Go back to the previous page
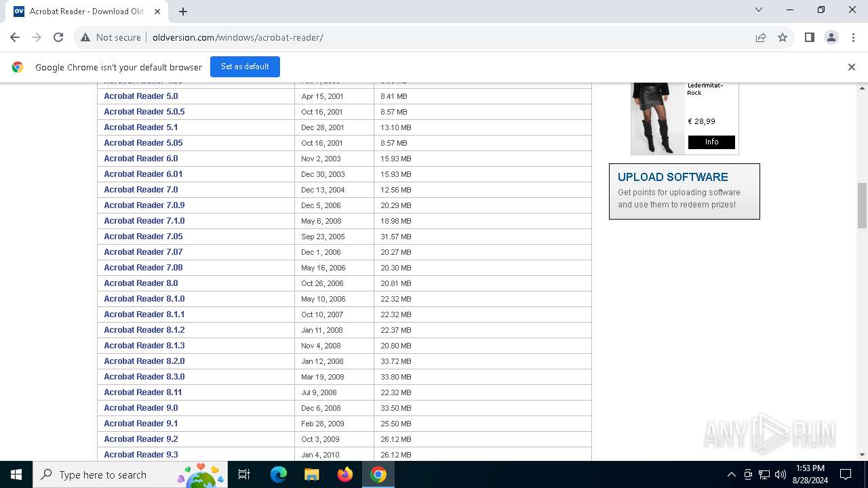The width and height of the screenshot is (868, 488). click(x=15, y=37)
